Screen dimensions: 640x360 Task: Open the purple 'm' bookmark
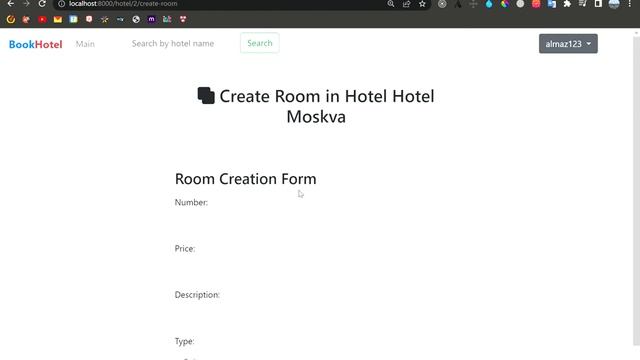(151, 19)
